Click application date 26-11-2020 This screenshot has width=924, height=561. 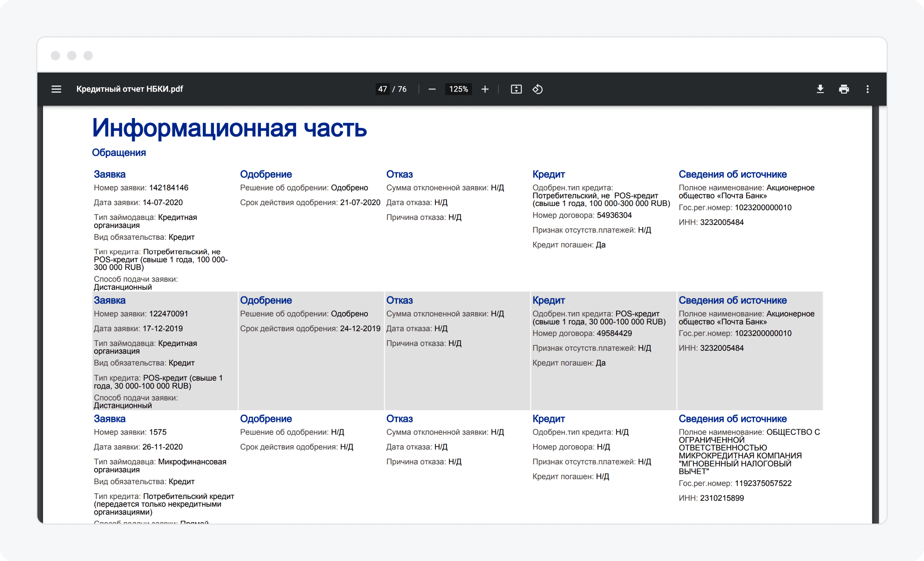(x=163, y=447)
